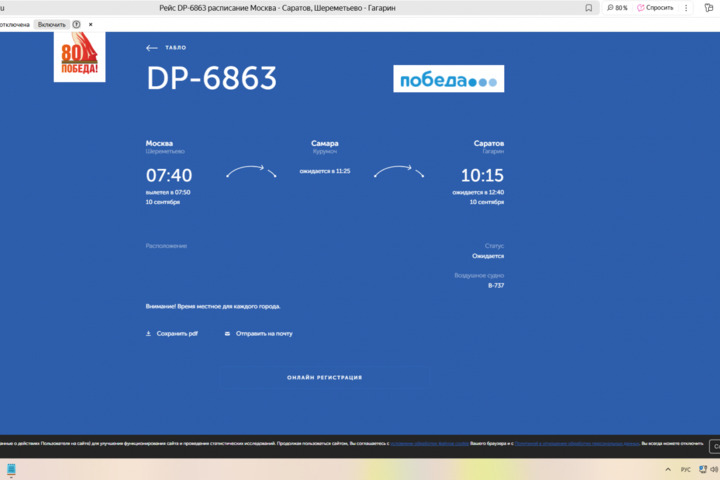This screenshot has height=480, width=720.
Task: Click the back arrow next to ТАБЛО
Action: [x=152, y=48]
